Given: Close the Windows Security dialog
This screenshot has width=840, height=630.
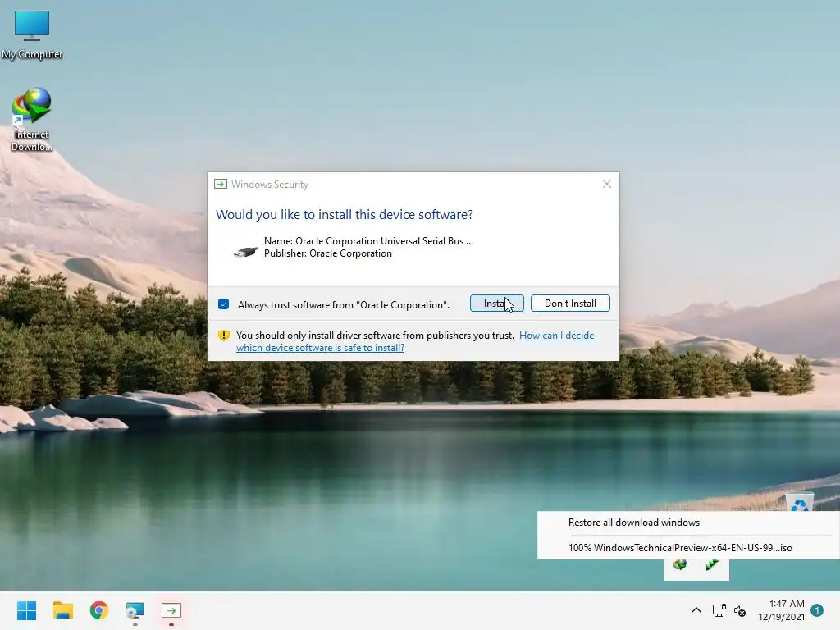Looking at the screenshot, I should 606,184.
